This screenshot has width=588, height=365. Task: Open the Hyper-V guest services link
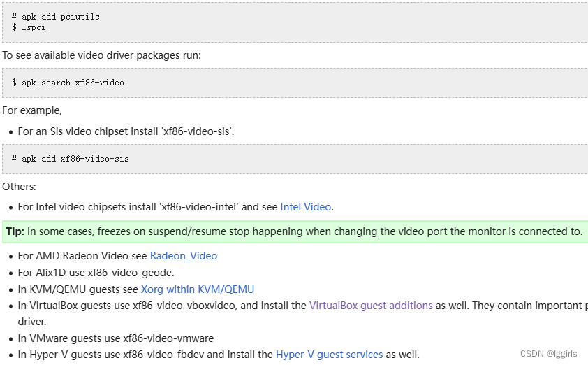coord(329,355)
